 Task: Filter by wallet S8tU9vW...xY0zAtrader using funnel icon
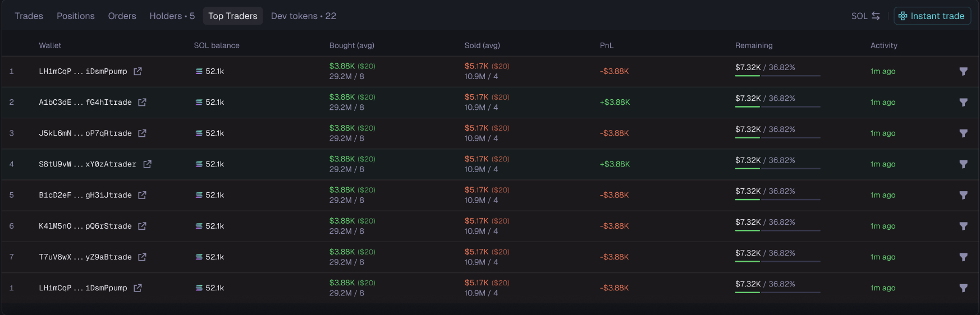(963, 165)
